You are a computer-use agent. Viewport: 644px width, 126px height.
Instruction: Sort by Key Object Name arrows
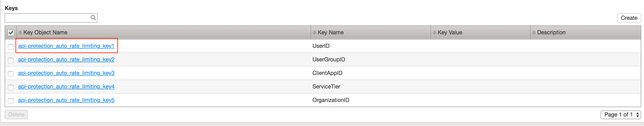click(20, 33)
